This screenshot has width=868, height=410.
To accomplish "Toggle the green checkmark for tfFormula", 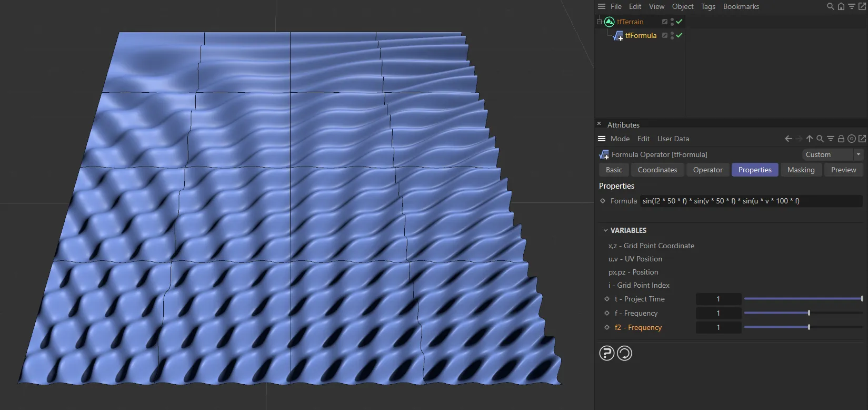I will coord(680,35).
